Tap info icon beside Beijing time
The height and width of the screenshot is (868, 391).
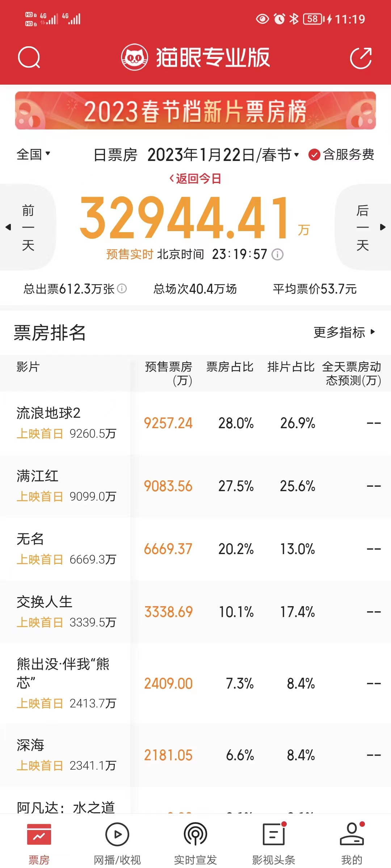(x=278, y=255)
